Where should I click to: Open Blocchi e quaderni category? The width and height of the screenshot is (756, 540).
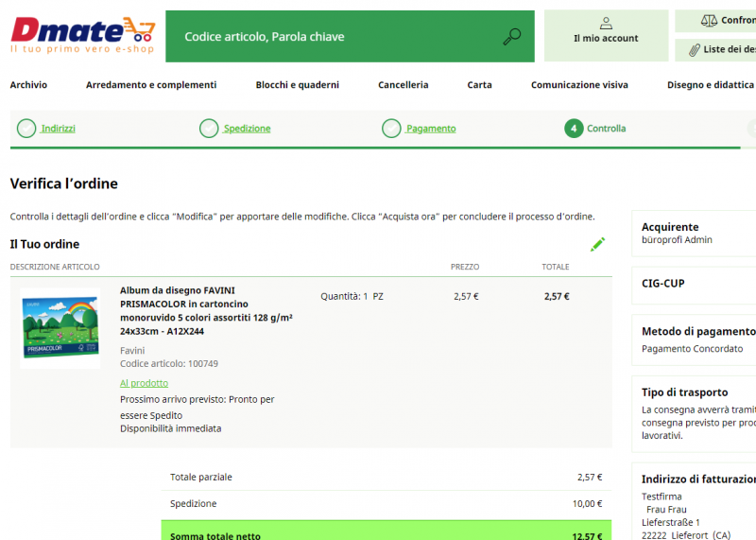click(x=298, y=85)
